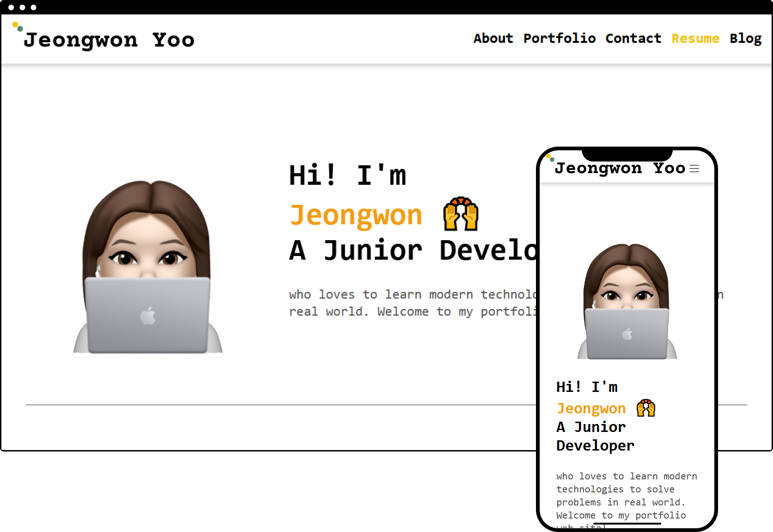Click the mobile Jeongwon Yoo header title
773x532 pixels.
click(x=620, y=168)
